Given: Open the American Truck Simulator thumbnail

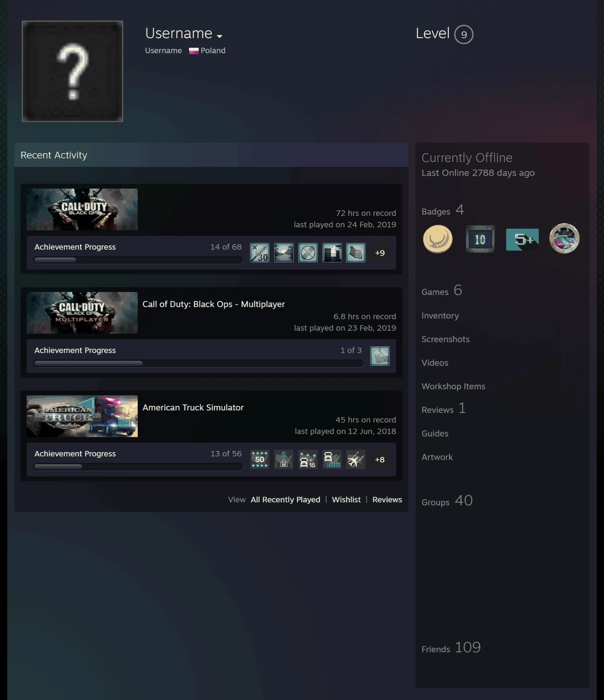Looking at the screenshot, I should click(82, 416).
